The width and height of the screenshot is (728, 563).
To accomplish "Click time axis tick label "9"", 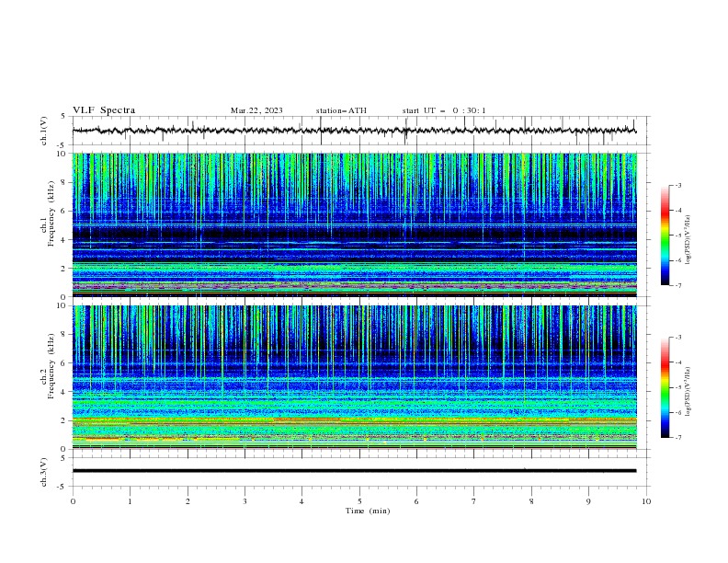I will point(588,501).
